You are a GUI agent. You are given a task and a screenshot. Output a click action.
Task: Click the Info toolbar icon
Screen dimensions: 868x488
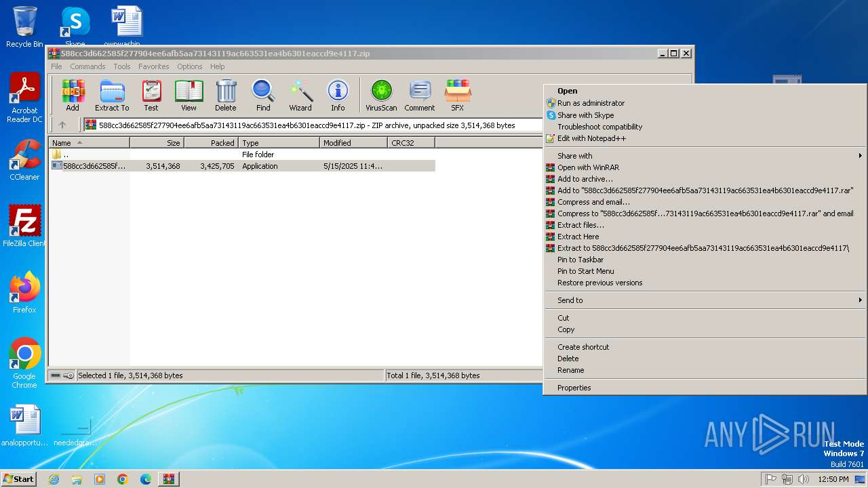(x=338, y=96)
